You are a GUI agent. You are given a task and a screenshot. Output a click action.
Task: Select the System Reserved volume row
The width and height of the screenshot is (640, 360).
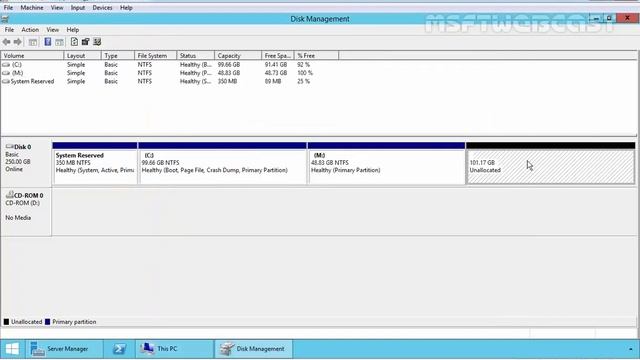click(x=170, y=82)
